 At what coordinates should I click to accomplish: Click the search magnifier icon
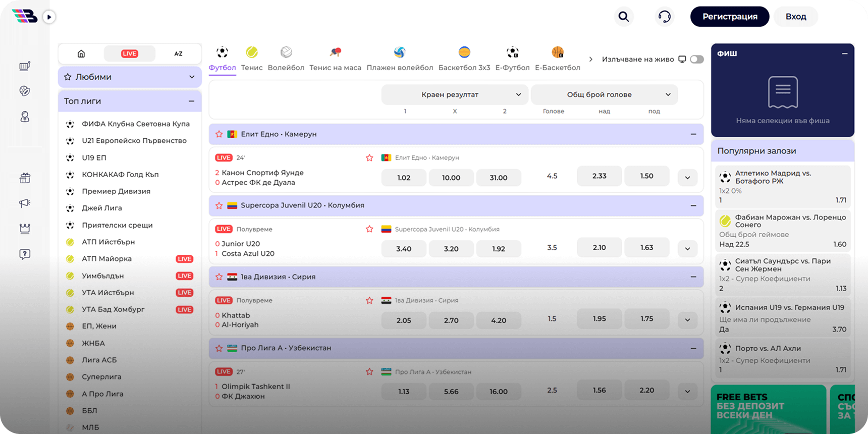click(x=624, y=17)
